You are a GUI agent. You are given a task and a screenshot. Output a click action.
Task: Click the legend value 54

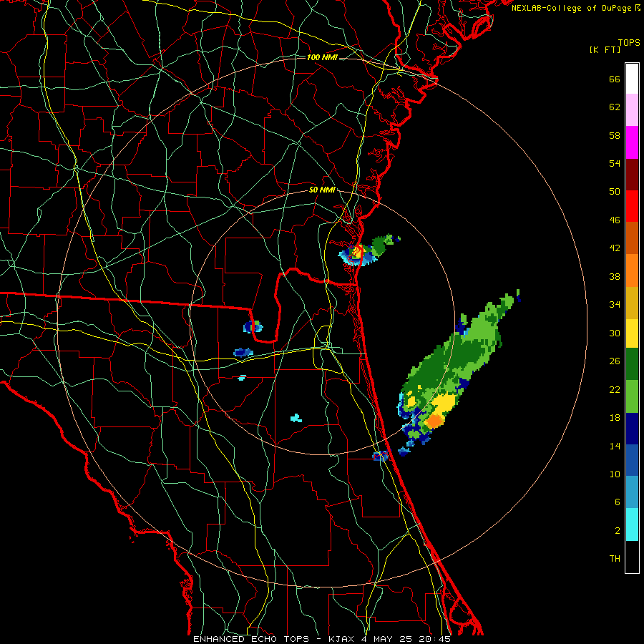pos(615,163)
